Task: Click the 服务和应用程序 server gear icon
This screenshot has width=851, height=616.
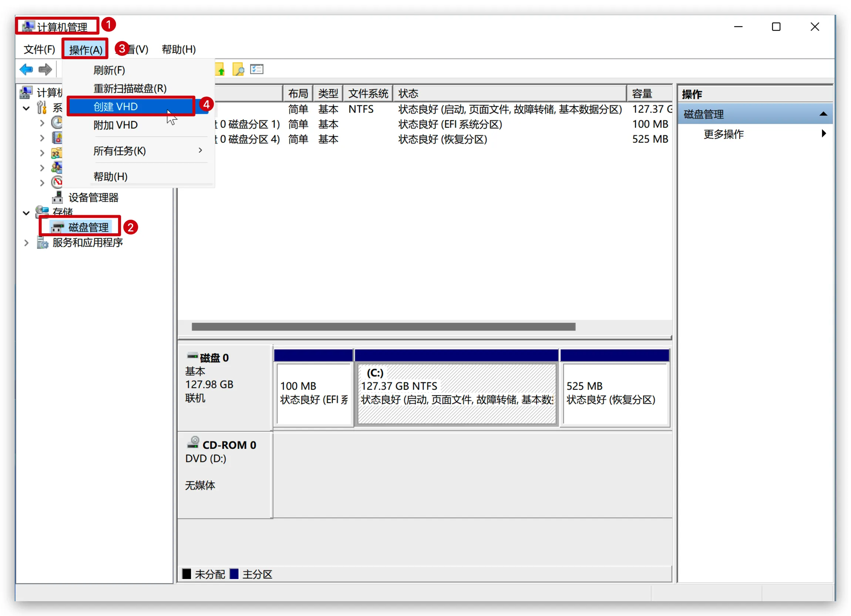Action: [43, 243]
